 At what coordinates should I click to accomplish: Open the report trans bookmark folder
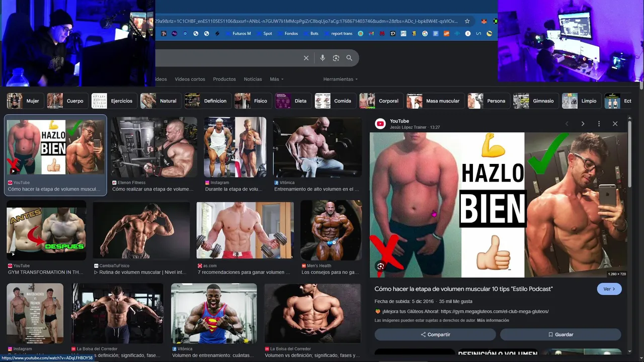pos(338,34)
